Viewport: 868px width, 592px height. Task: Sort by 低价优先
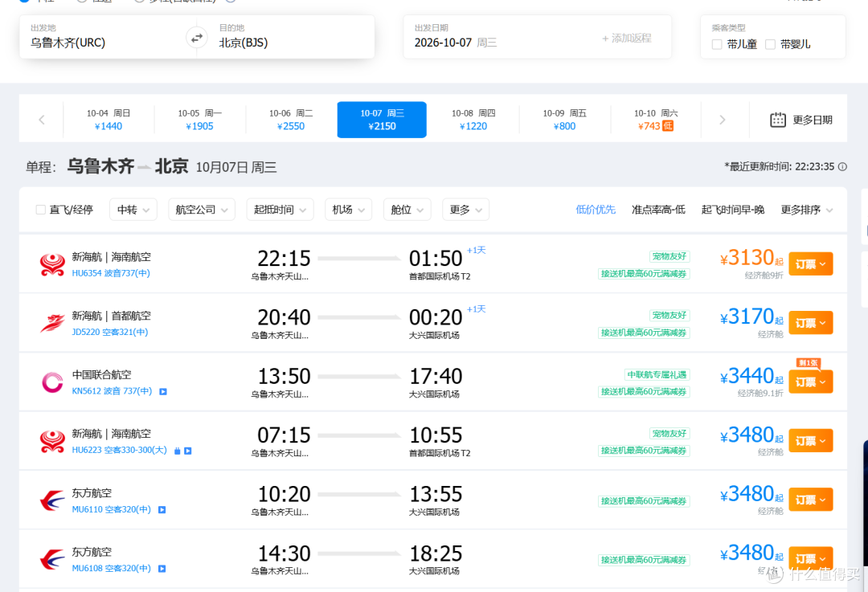[596, 210]
